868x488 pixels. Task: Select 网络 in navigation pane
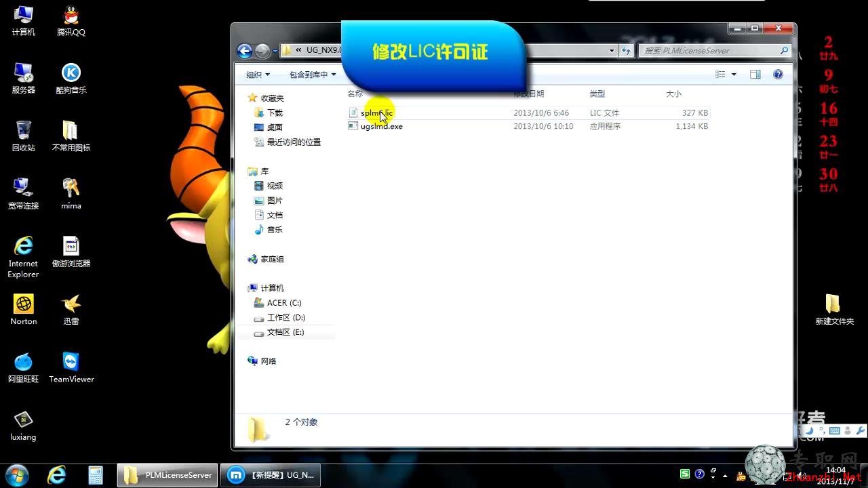(x=269, y=361)
